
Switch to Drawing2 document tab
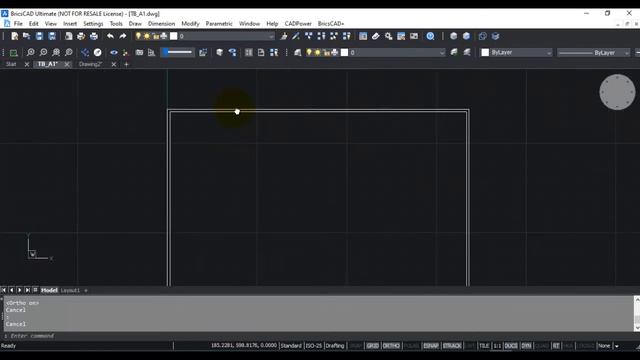click(90, 64)
